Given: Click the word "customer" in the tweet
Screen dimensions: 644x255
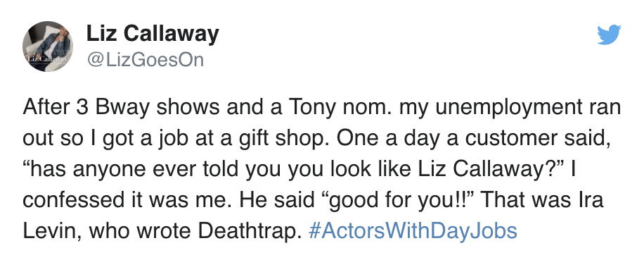Looking at the screenshot, I should coord(515,139).
